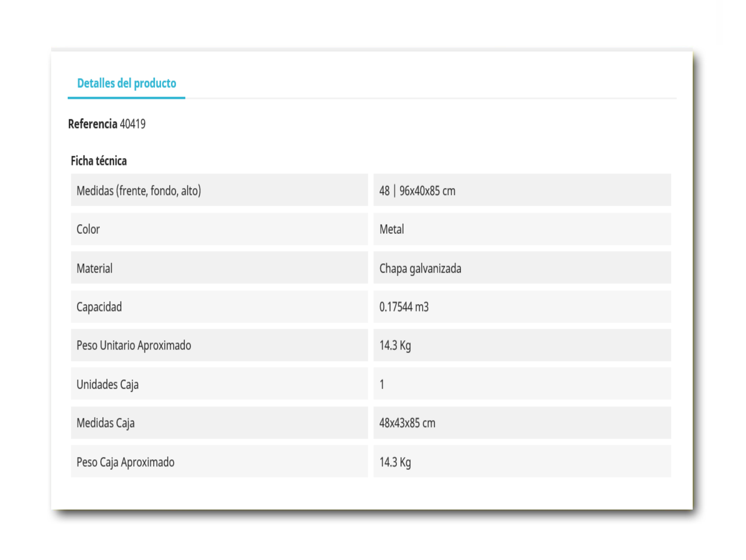The height and width of the screenshot is (560, 746).
Task: Select the Referencia label
Action: (92, 124)
